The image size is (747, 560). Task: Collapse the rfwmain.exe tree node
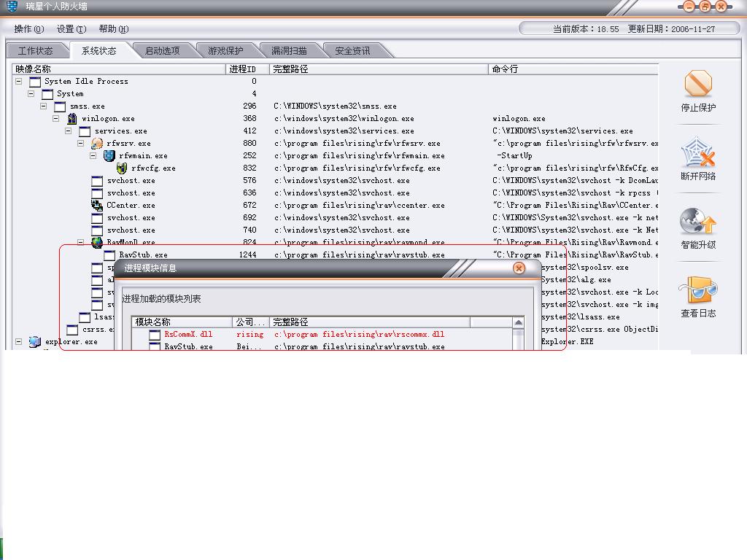click(x=93, y=155)
